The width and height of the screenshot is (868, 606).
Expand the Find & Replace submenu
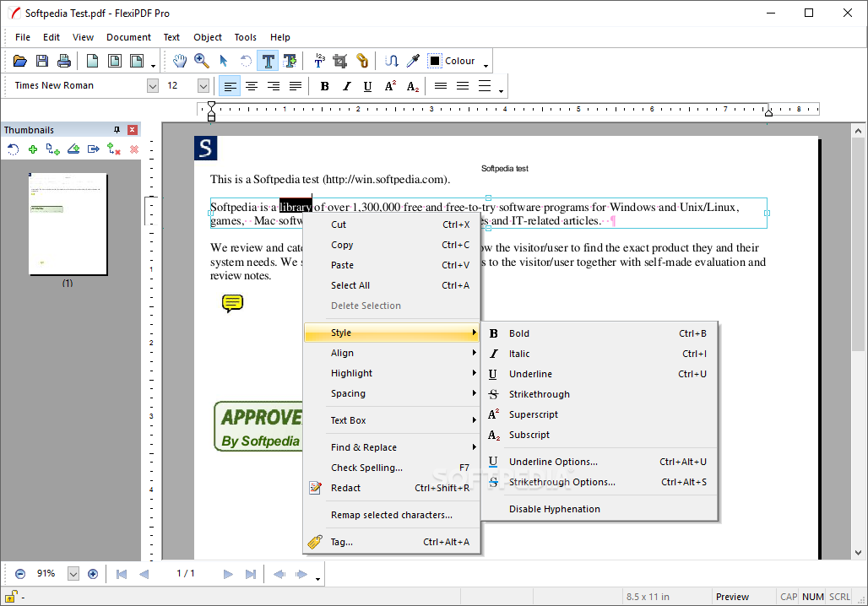pyautogui.click(x=392, y=447)
